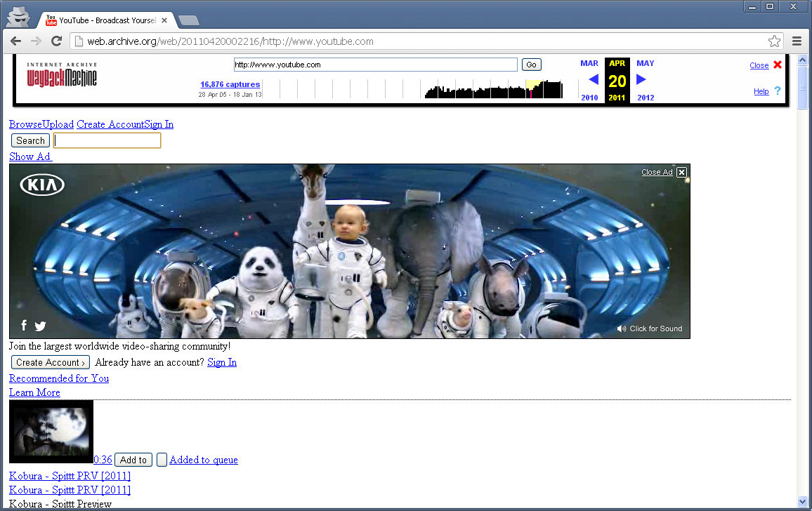The width and height of the screenshot is (812, 511).
Task: Click the speaker icon for ad sound
Action: click(x=622, y=328)
